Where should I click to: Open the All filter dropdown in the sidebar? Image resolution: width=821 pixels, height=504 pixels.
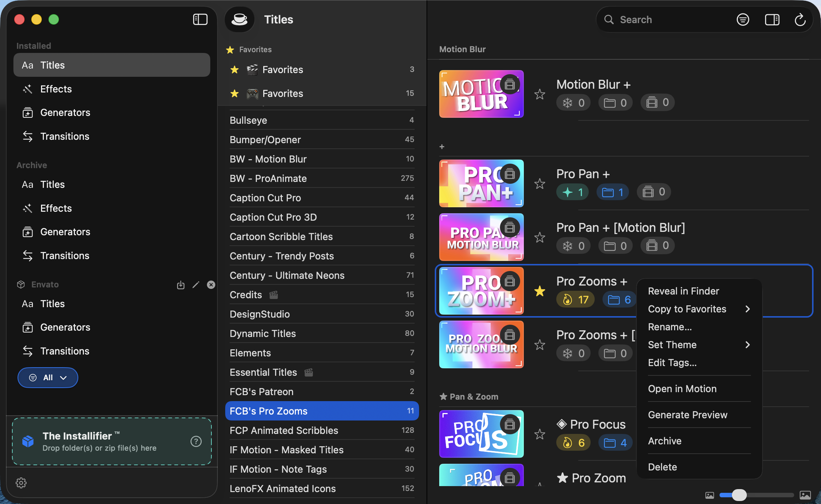pyautogui.click(x=47, y=377)
